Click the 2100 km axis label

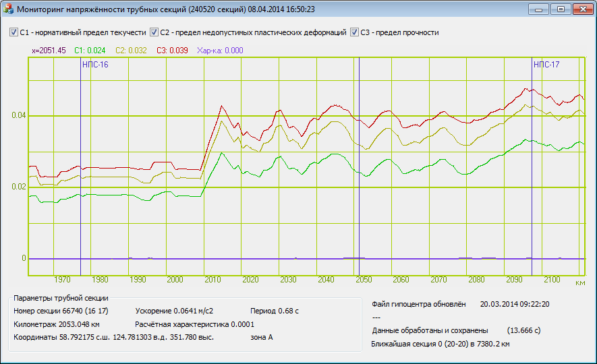click(552, 280)
